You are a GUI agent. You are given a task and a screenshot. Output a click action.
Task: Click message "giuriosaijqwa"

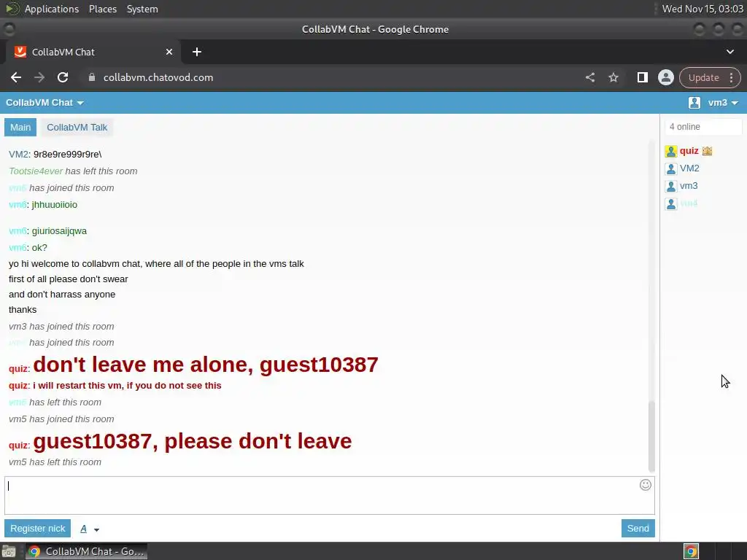point(60,231)
